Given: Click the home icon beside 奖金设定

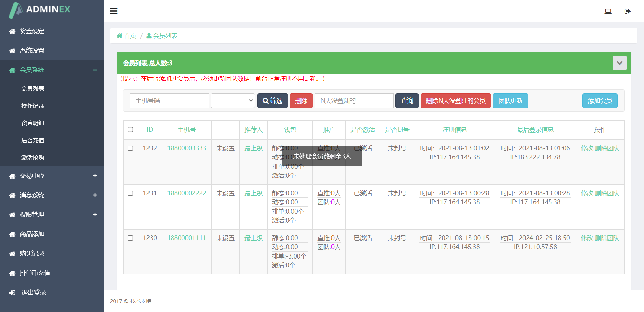Looking at the screenshot, I should [x=12, y=32].
